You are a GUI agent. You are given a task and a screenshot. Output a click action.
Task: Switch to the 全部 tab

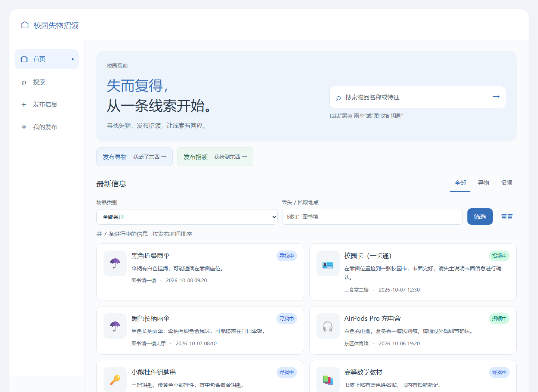coord(460,183)
